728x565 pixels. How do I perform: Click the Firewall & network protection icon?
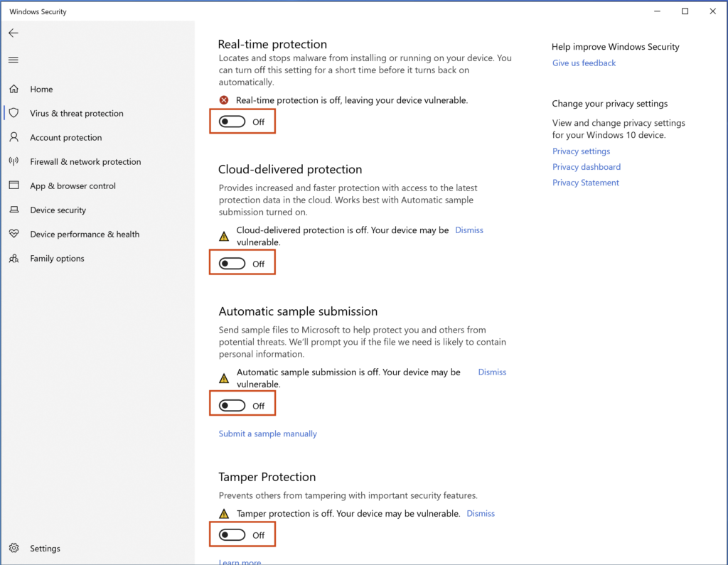tap(14, 162)
